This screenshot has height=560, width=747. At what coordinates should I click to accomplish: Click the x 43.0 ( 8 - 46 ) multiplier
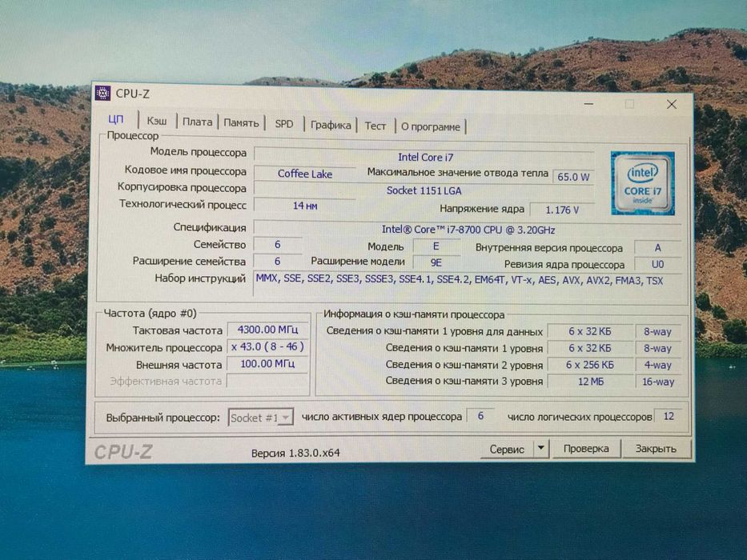pos(267,346)
